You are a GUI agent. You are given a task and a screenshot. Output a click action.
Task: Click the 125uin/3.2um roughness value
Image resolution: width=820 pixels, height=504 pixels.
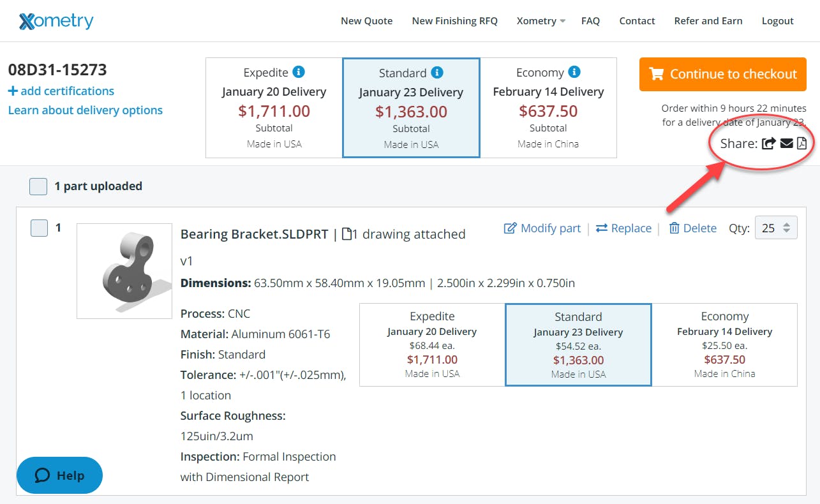217,436
